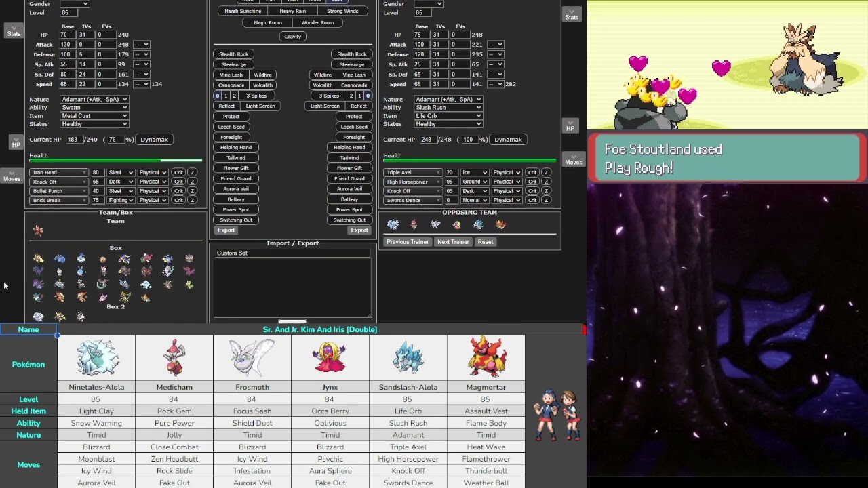Image resolution: width=868 pixels, height=488 pixels.
Task: Collapse the left panel's HP section
Action: pos(16,142)
